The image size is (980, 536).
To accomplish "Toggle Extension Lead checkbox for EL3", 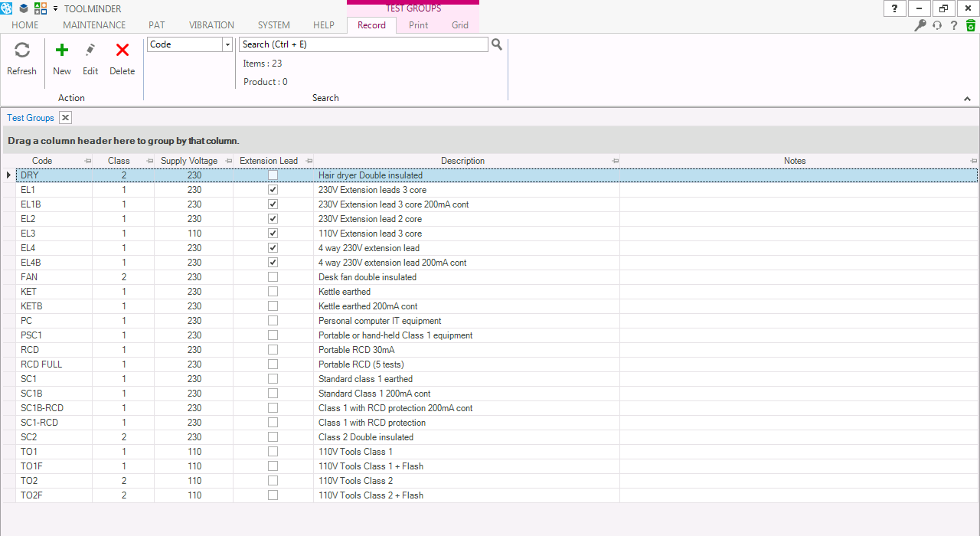I will coord(273,234).
